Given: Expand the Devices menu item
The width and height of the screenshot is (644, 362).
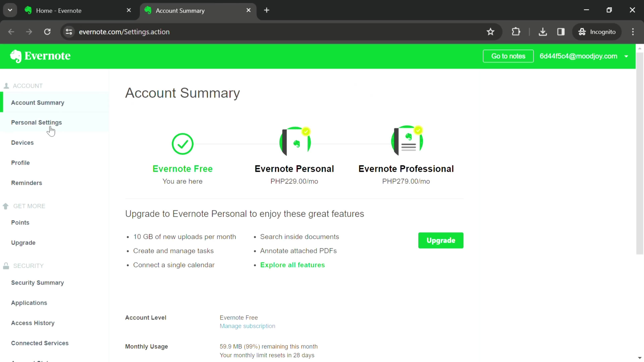Looking at the screenshot, I should [x=22, y=142].
